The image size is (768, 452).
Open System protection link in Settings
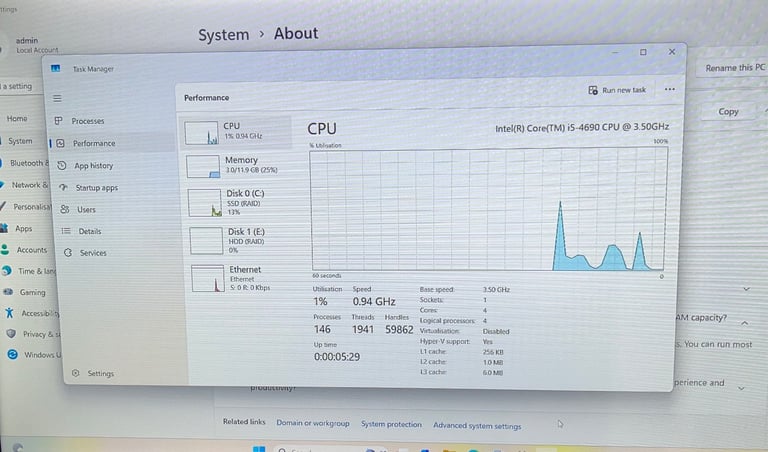tap(391, 425)
